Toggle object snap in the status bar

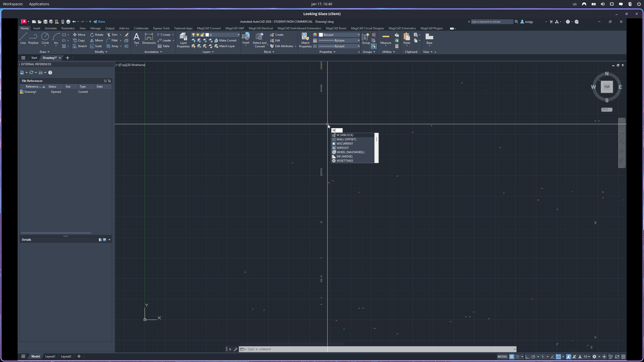(x=558, y=356)
